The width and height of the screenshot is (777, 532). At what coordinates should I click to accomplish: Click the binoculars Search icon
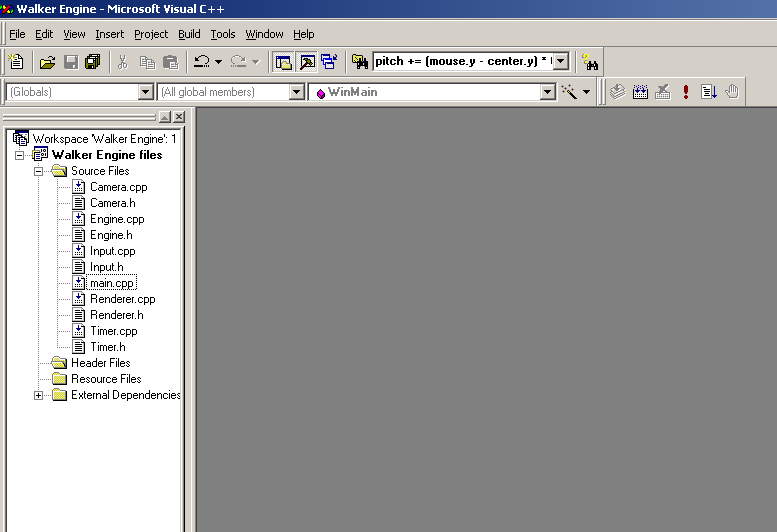pos(590,62)
